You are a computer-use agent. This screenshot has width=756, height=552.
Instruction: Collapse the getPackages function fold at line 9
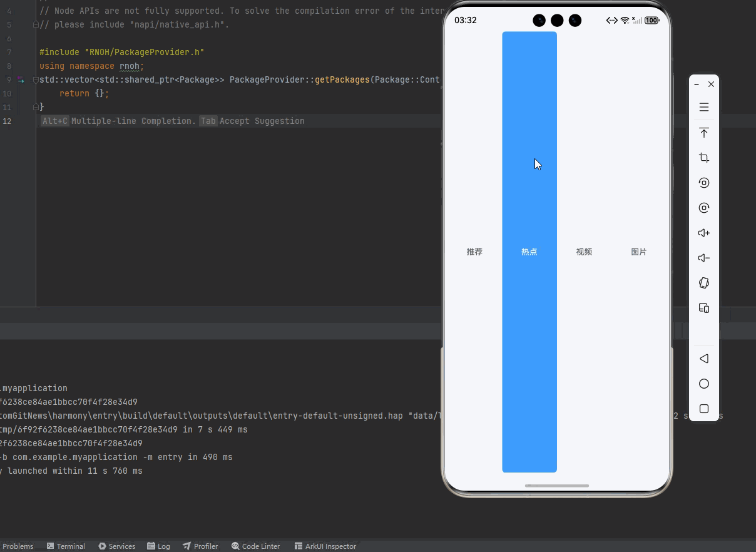point(36,79)
